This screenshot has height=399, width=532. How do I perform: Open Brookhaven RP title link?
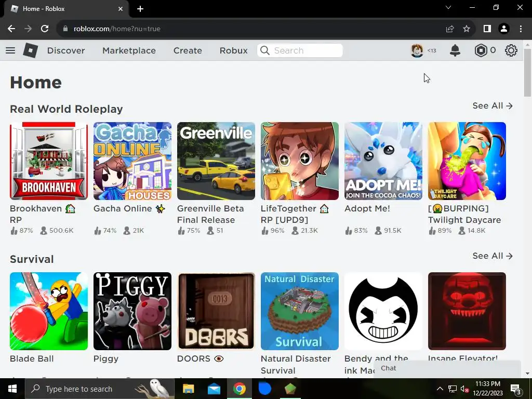(x=43, y=214)
